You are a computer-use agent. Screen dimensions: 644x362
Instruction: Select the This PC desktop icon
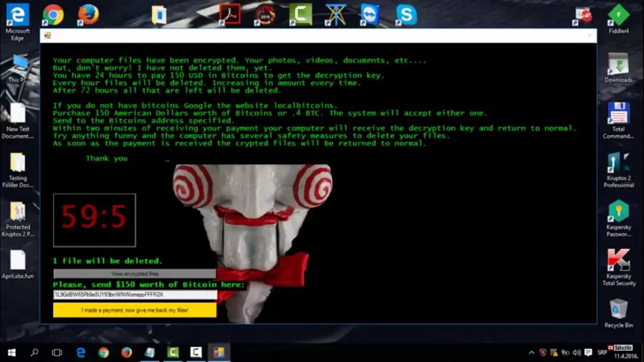coord(18,69)
